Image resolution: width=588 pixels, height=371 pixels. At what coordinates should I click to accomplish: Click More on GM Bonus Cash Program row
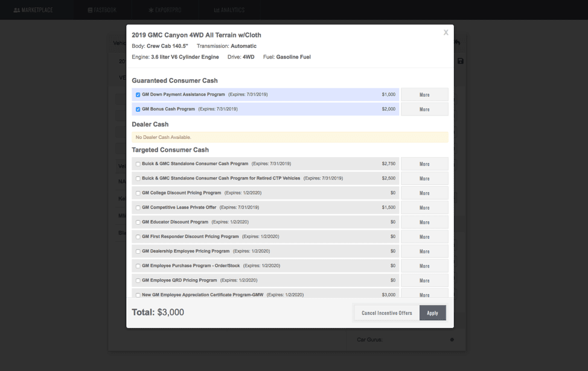(424, 109)
